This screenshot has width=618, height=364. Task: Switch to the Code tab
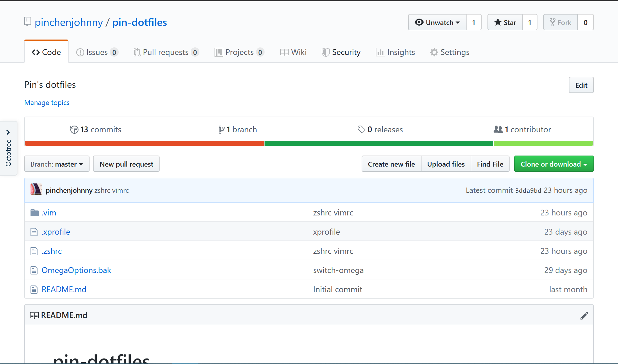pyautogui.click(x=46, y=52)
